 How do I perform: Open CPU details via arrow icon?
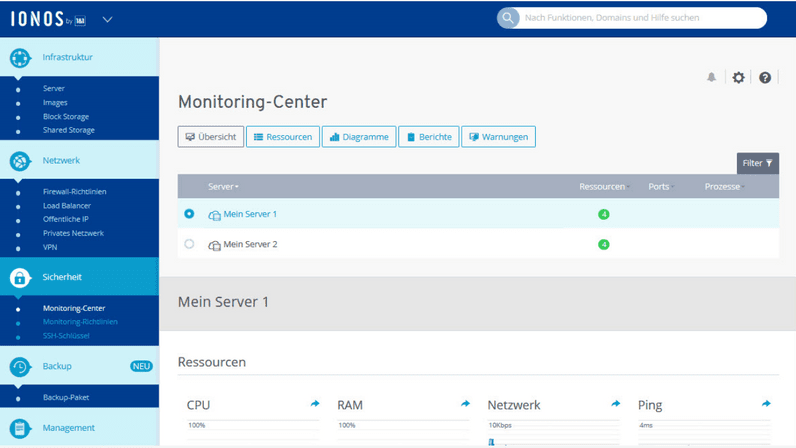(315, 404)
